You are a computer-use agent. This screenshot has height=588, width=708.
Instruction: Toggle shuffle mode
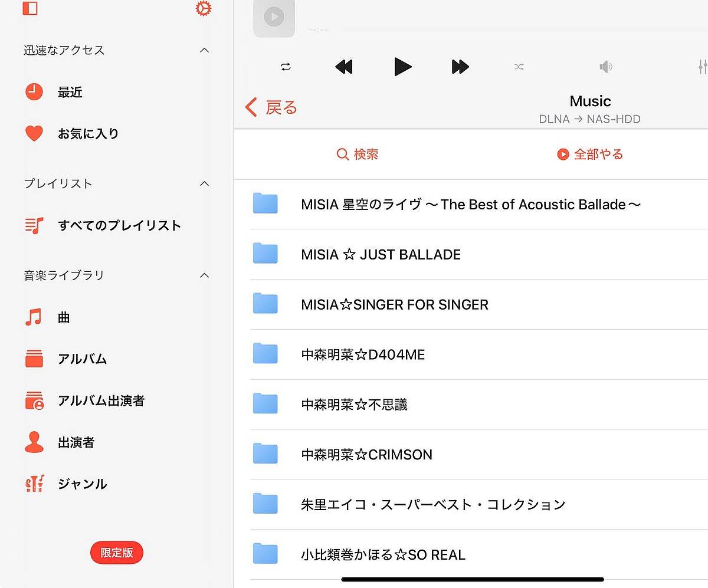pos(519,67)
